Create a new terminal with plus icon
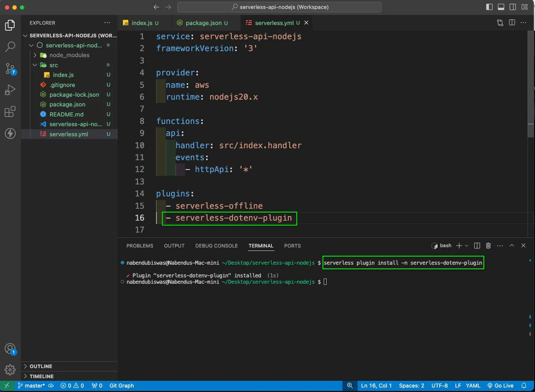Viewport: 535px width, 392px height. [x=459, y=246]
